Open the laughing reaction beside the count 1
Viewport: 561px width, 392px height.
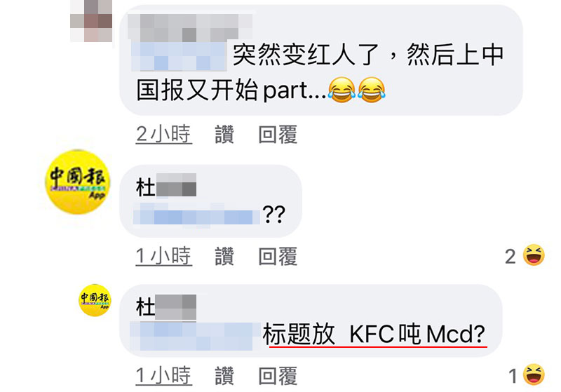(x=534, y=375)
